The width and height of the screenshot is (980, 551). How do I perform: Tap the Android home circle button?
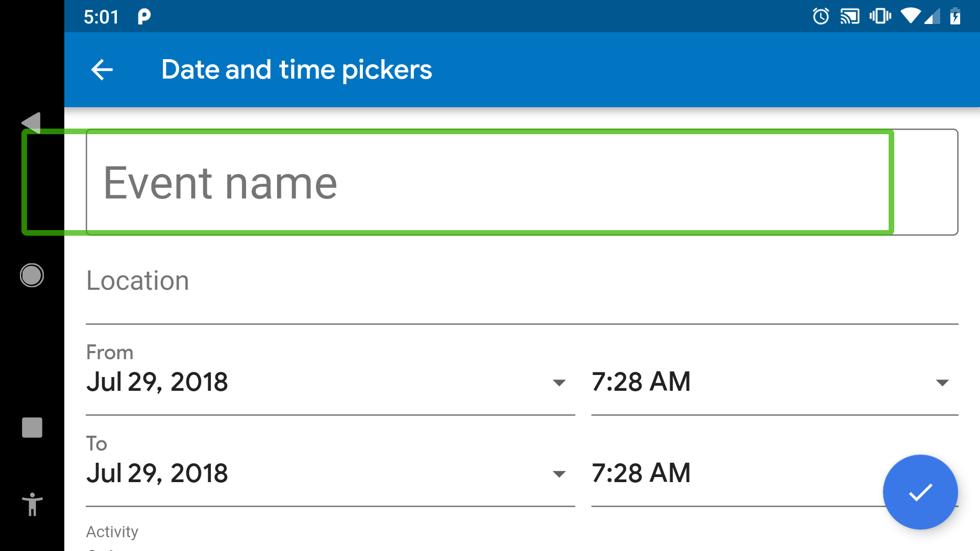pyautogui.click(x=32, y=275)
